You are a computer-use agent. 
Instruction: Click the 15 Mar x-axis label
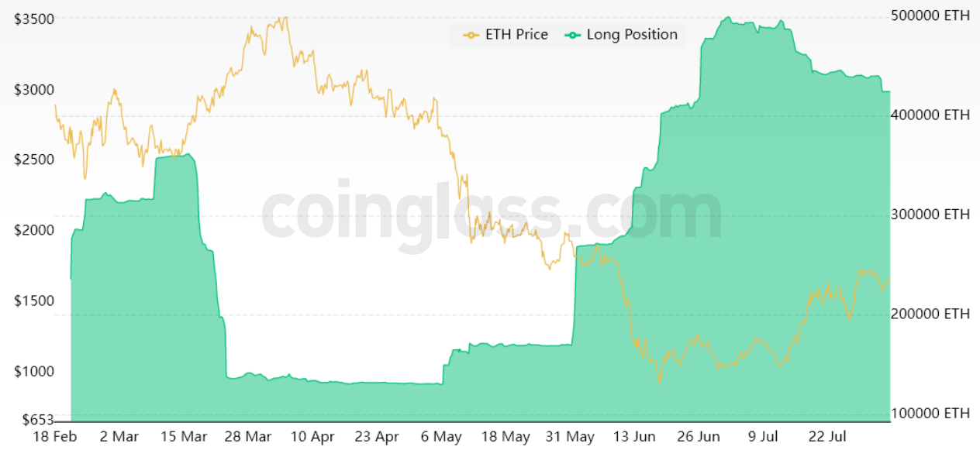[184, 437]
